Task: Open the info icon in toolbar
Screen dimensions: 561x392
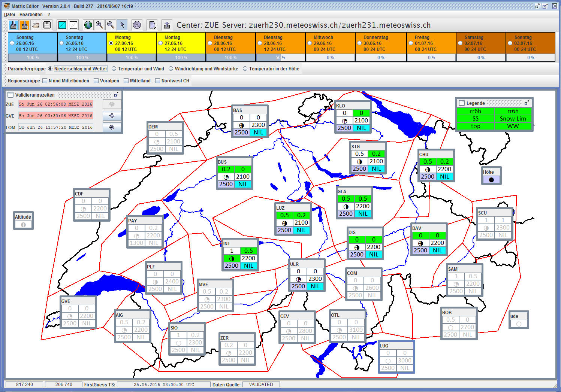Action: point(137,25)
